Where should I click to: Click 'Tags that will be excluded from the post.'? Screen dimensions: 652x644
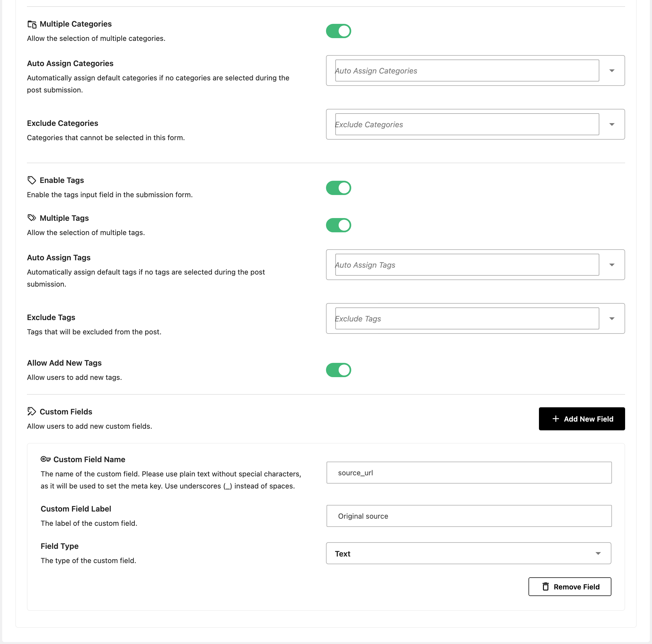click(94, 332)
